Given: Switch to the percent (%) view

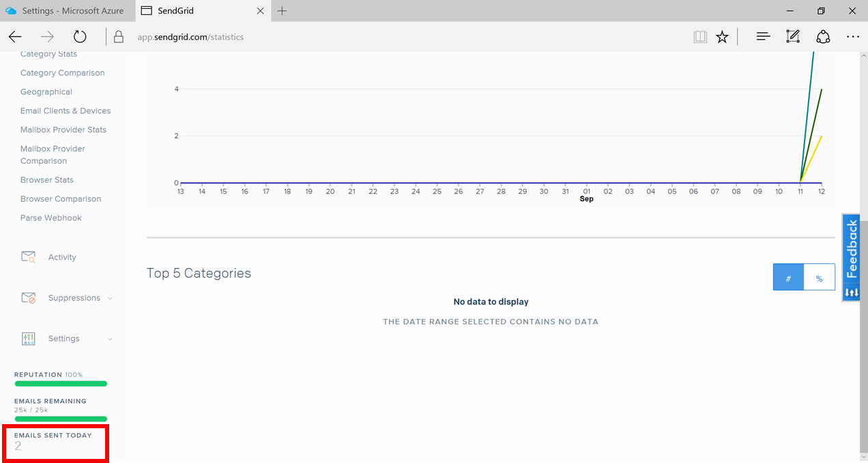Looking at the screenshot, I should pos(820,278).
